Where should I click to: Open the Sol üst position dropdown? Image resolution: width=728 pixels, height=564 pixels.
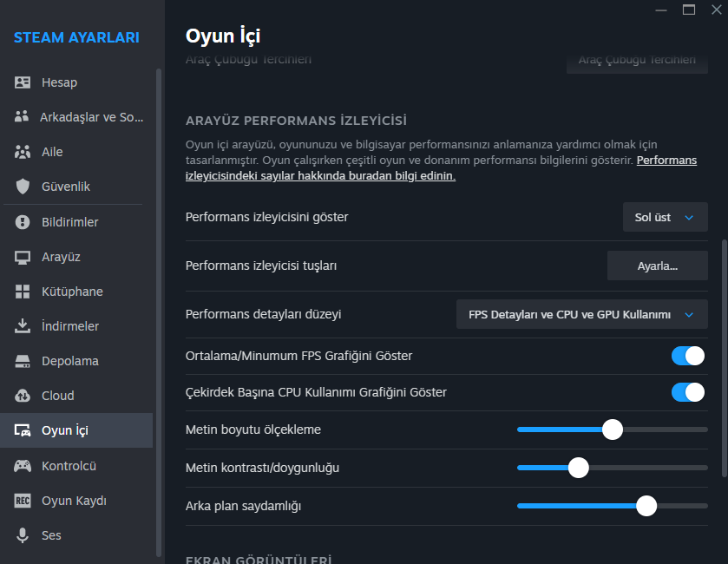(x=665, y=217)
